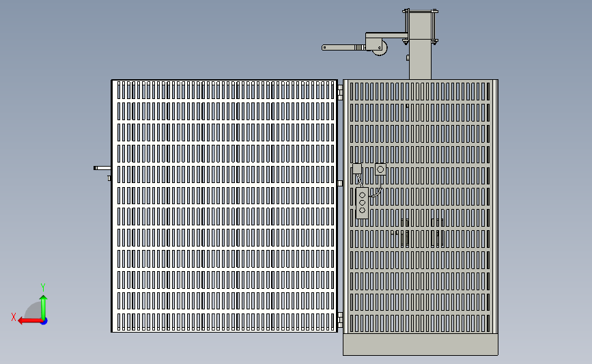Click the red X axis label
The image size is (592, 364).
click(x=14, y=317)
